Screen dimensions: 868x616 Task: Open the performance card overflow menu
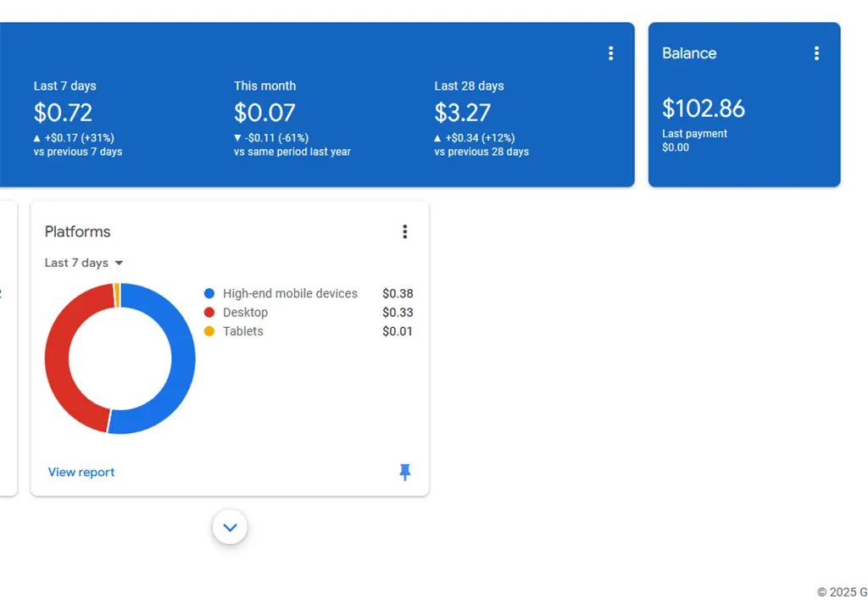click(x=610, y=53)
